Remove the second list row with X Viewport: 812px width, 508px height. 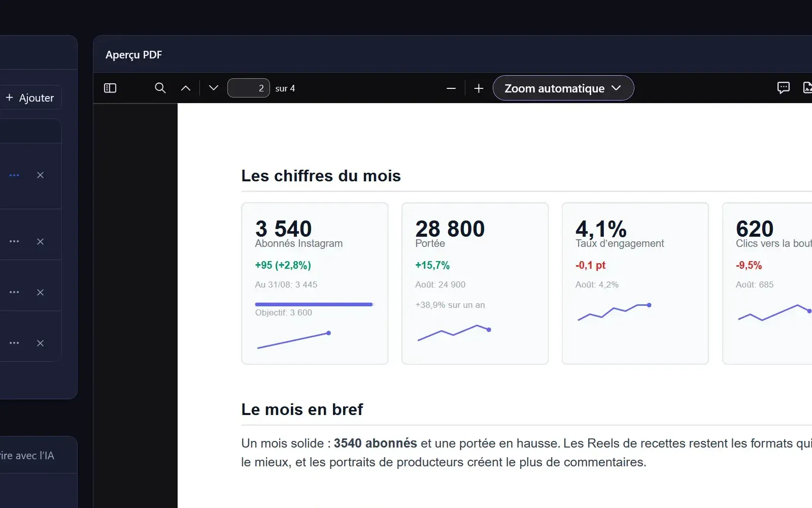(41, 242)
